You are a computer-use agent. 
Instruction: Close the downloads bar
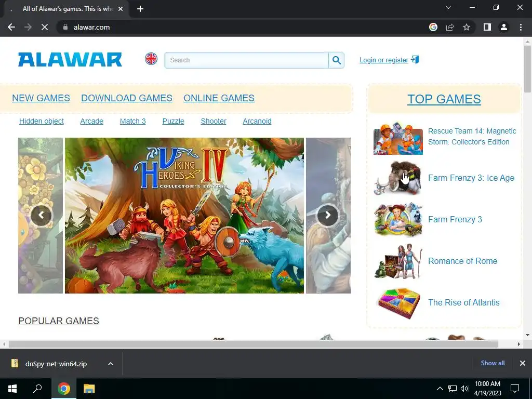point(523,363)
